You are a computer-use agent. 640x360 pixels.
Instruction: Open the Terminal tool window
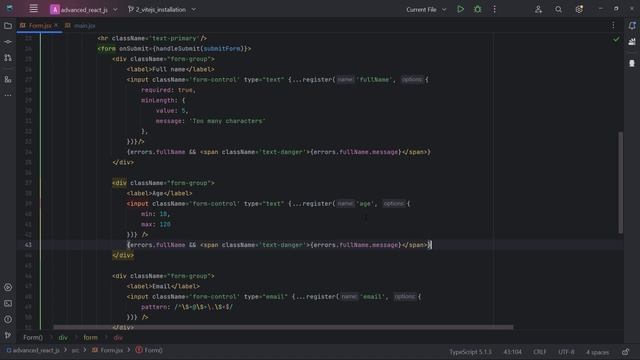click(8, 303)
